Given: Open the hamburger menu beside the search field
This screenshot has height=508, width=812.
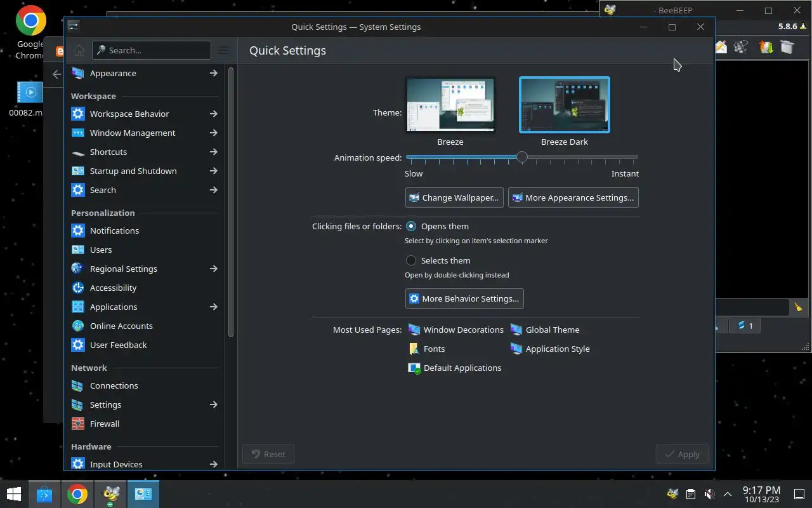Looking at the screenshot, I should (223, 50).
